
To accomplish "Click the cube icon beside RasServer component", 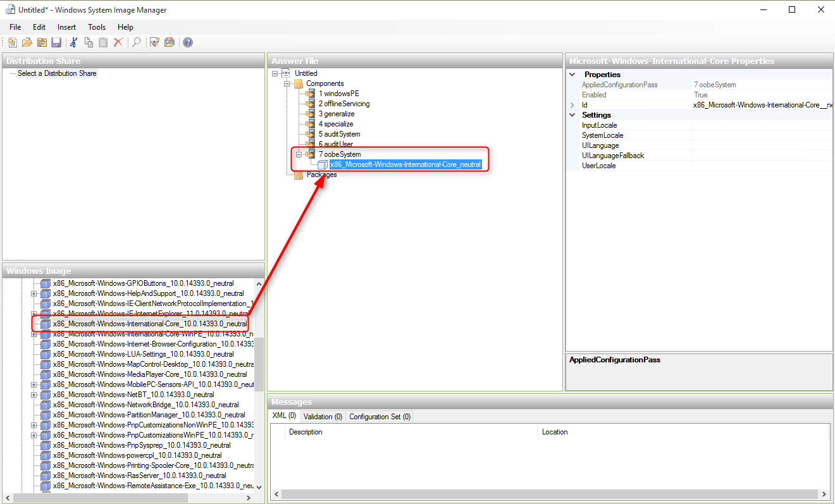I will (x=46, y=476).
